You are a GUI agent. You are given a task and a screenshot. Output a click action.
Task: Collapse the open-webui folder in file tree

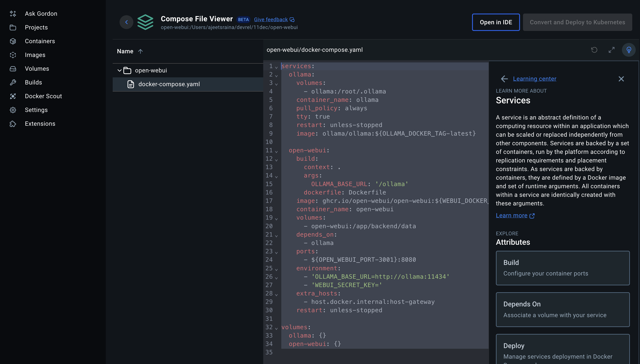click(120, 70)
